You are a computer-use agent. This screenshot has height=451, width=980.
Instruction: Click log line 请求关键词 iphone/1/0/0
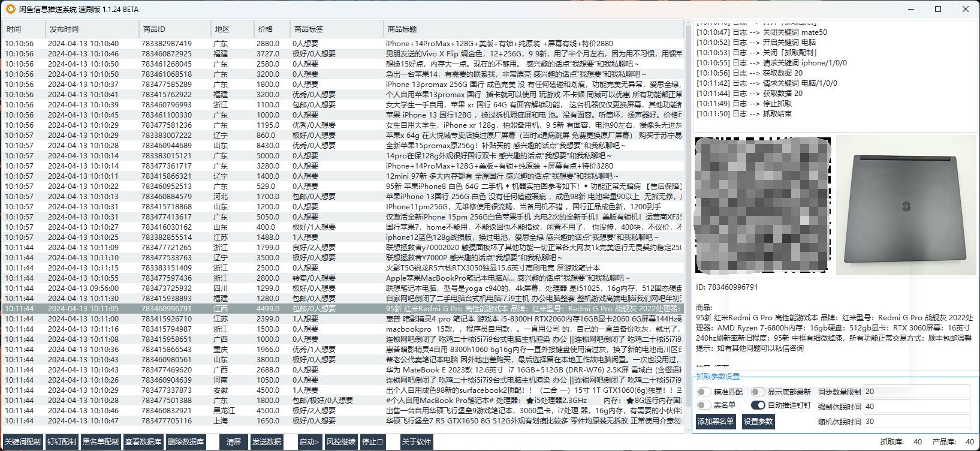click(x=772, y=63)
